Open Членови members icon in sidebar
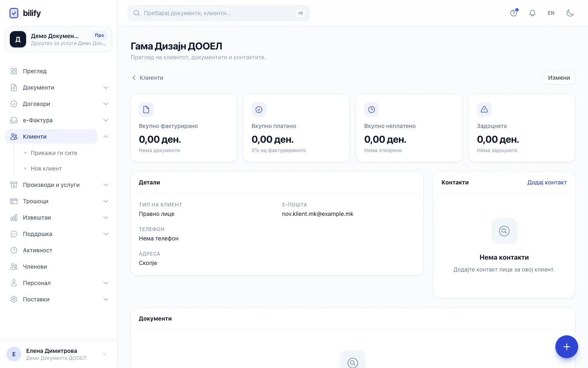This screenshot has height=368, width=588. 14,267
